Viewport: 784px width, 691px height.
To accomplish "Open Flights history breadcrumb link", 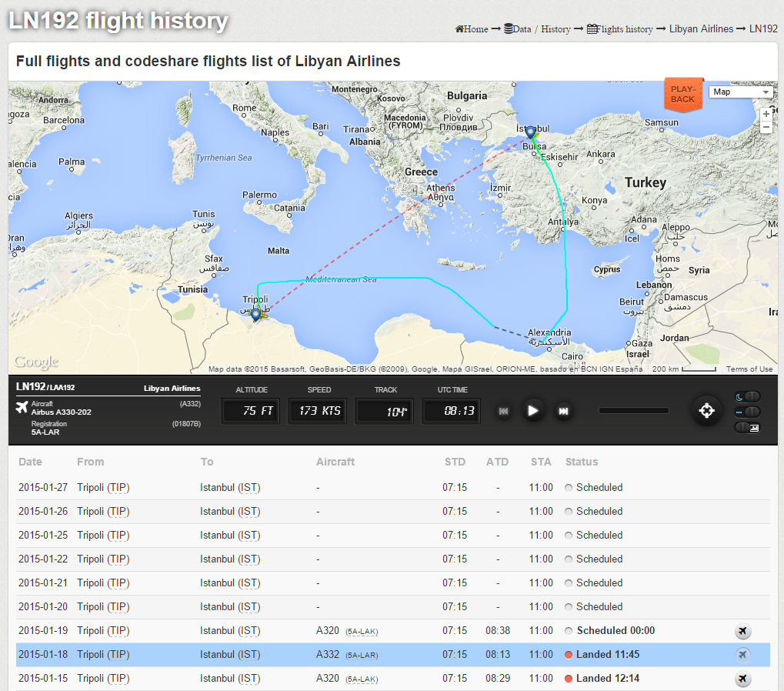I will (619, 29).
